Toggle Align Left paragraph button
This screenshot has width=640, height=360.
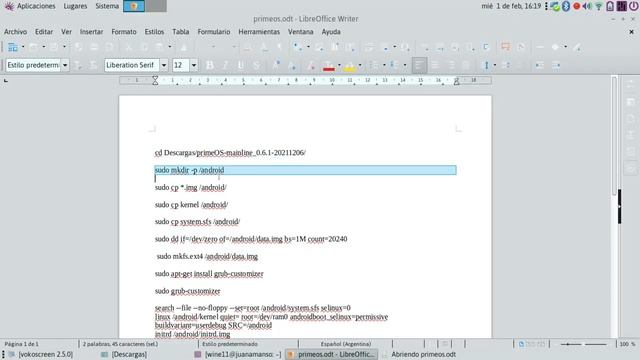click(419, 65)
